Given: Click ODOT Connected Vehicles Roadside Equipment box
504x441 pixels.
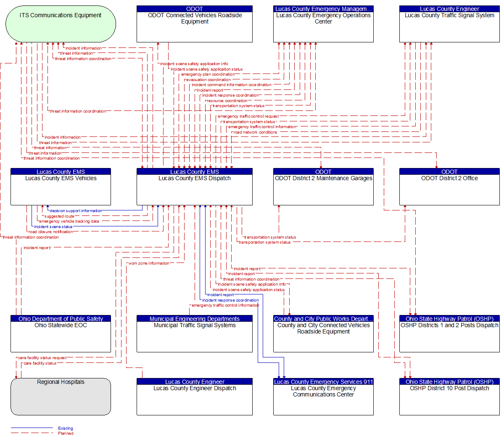Looking at the screenshot, I should coord(195,24).
